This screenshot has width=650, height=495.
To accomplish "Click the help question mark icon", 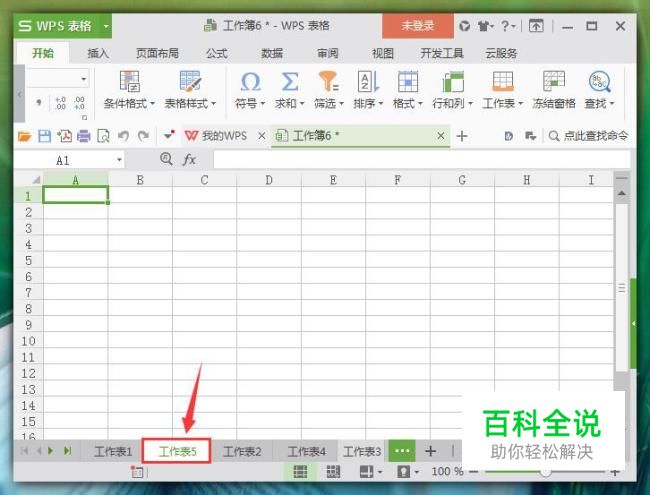I will pos(507,26).
